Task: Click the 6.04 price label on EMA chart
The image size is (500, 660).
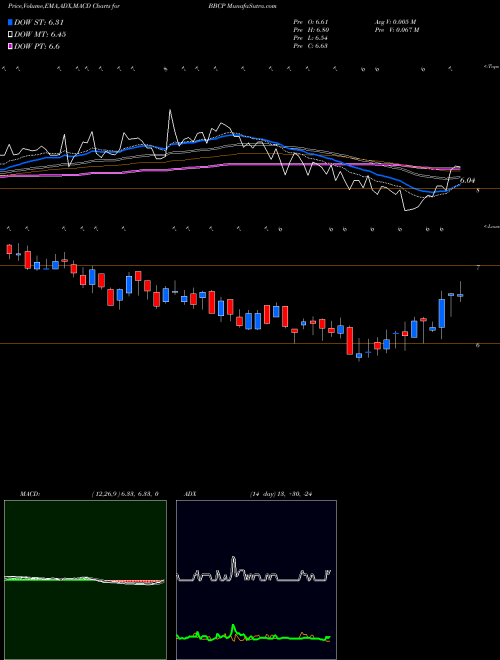Action: pos(468,181)
